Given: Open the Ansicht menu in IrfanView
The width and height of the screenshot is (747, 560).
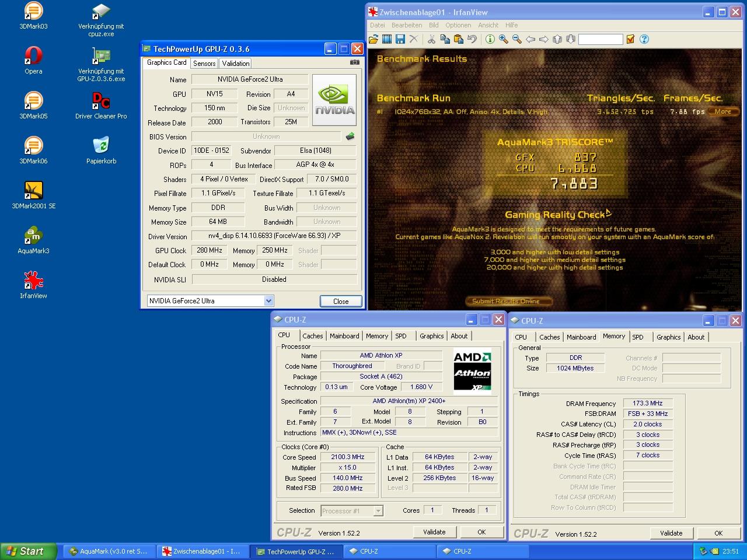Looking at the screenshot, I should pos(488,25).
